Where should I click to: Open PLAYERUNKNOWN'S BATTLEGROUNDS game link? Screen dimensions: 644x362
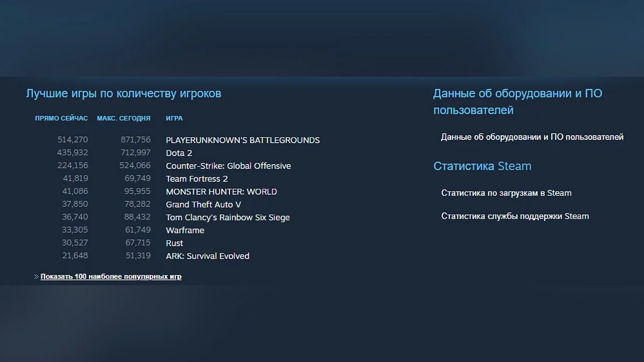point(243,140)
